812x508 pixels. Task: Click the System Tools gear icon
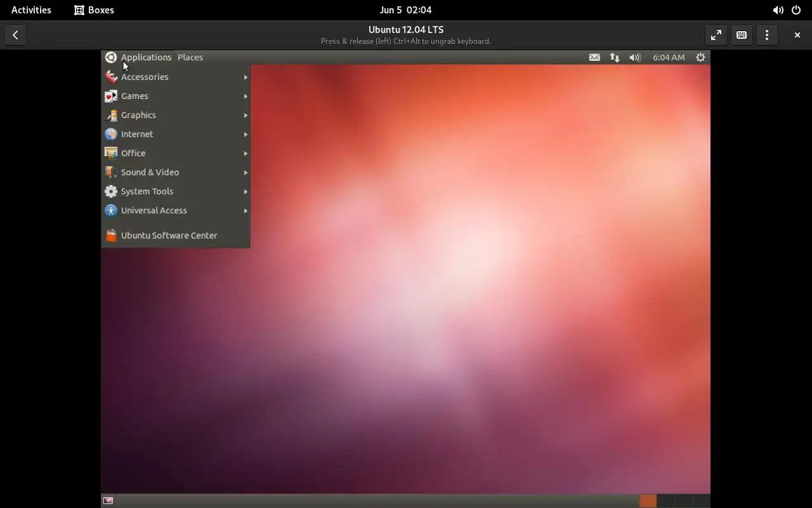111,191
